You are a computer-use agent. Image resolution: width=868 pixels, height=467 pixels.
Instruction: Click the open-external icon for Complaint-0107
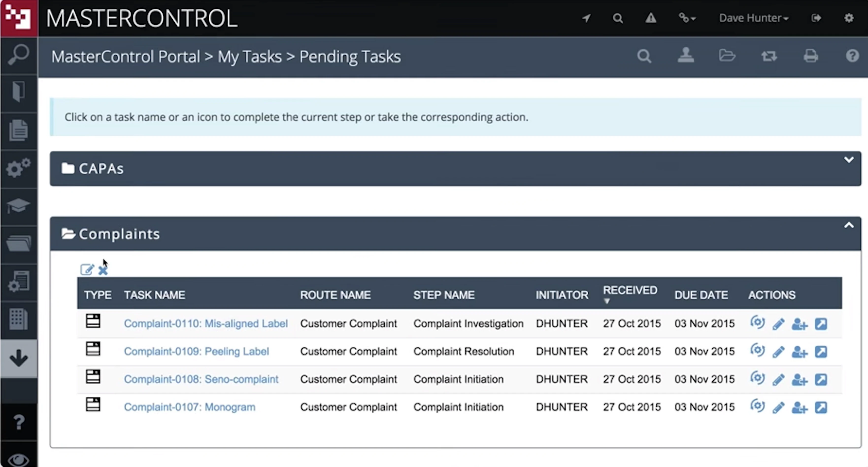point(821,407)
